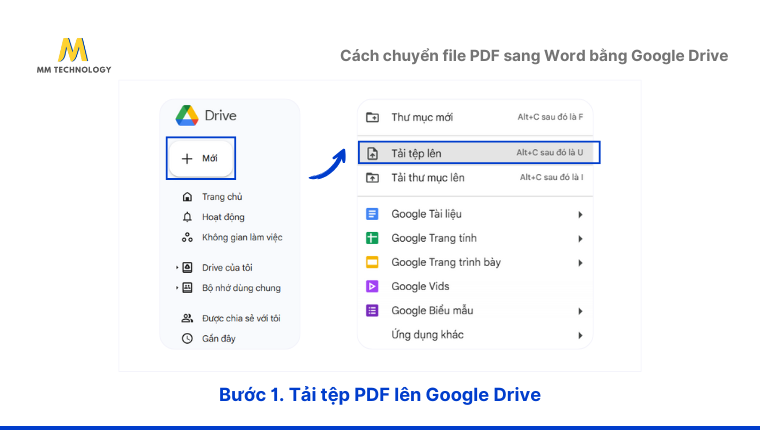Click the folder upload icon beside Tải thư mục lên
Image resolution: width=760 pixels, height=430 pixels.
(x=372, y=177)
